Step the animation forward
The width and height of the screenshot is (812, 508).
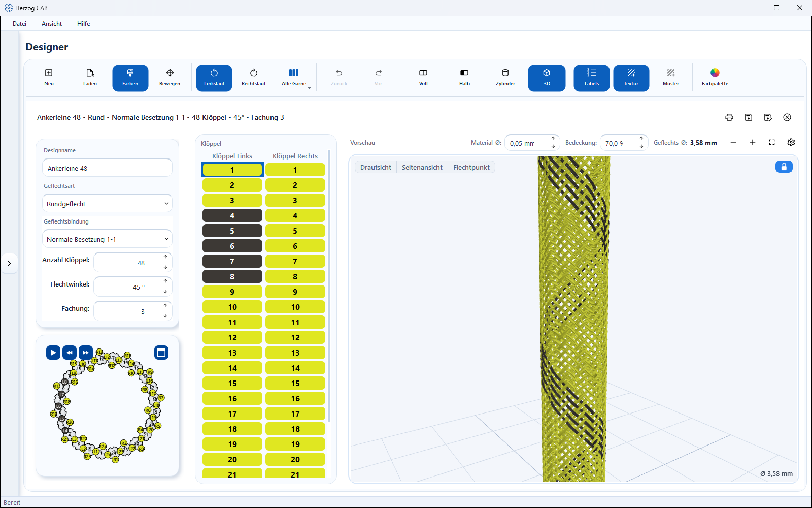(x=86, y=352)
